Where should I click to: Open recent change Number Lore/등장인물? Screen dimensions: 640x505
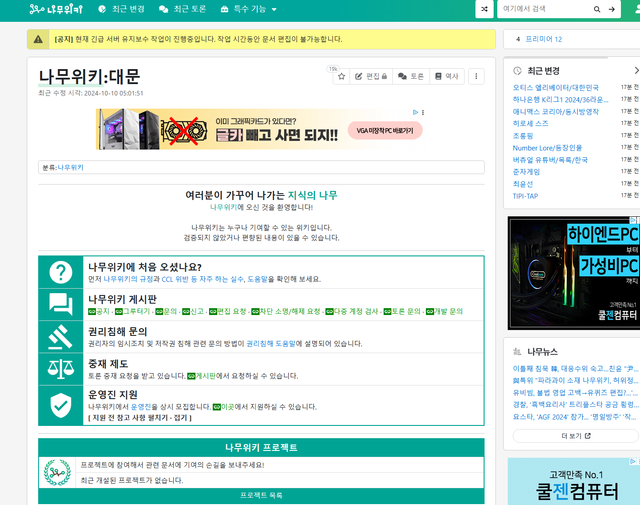click(547, 148)
